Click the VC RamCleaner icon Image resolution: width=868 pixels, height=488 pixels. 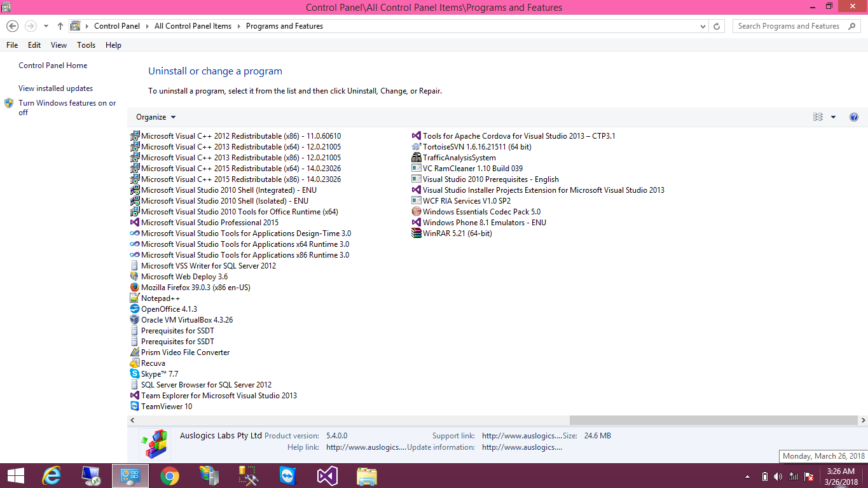pyautogui.click(x=417, y=169)
